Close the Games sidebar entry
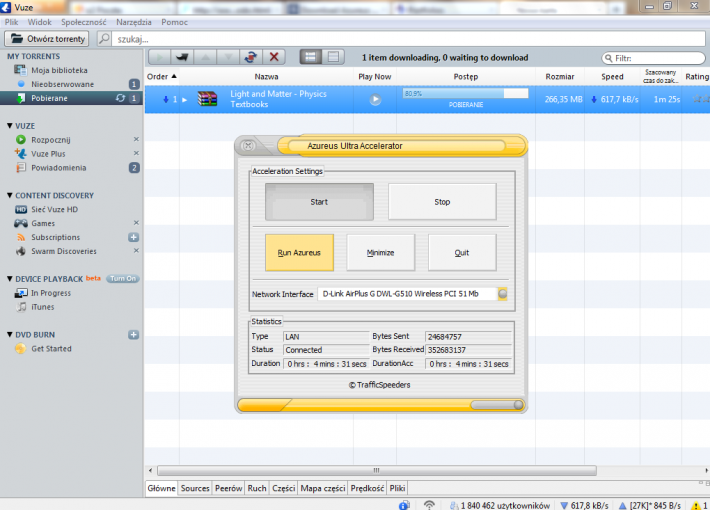 136,223
